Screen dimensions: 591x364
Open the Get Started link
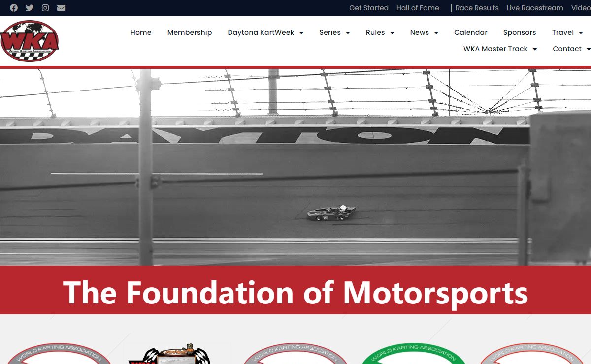369,8
